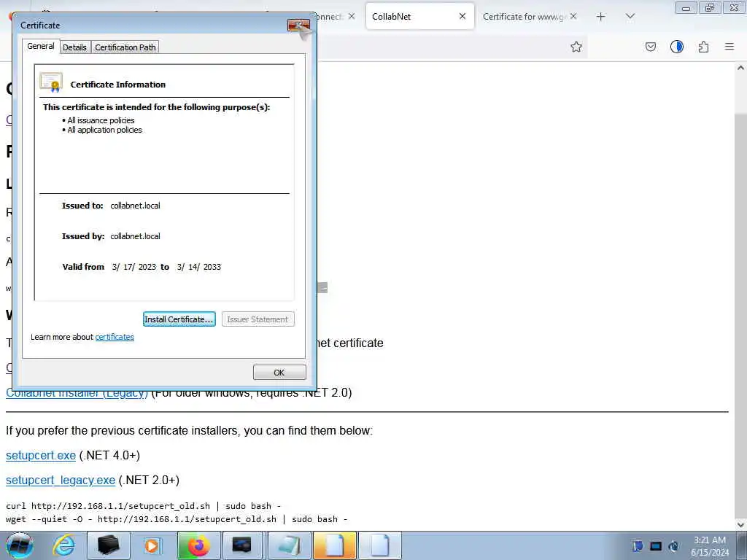The image size is (747, 560).
Task: Open the setupcert.exe download link
Action: pos(41,455)
